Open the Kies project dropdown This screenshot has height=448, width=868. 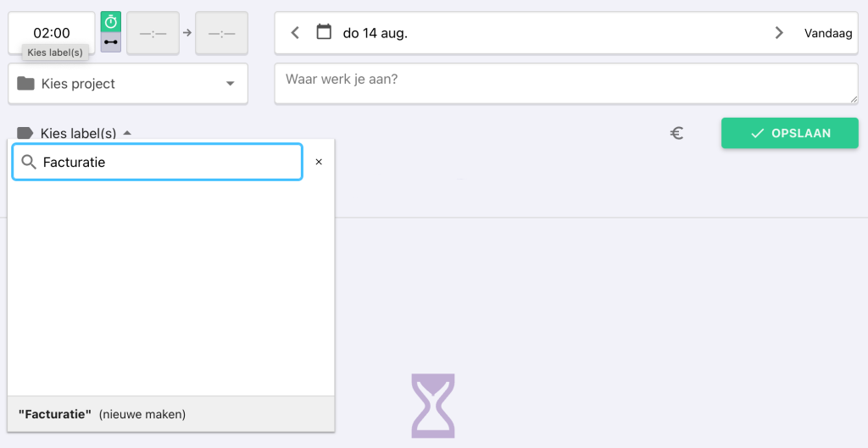(127, 84)
